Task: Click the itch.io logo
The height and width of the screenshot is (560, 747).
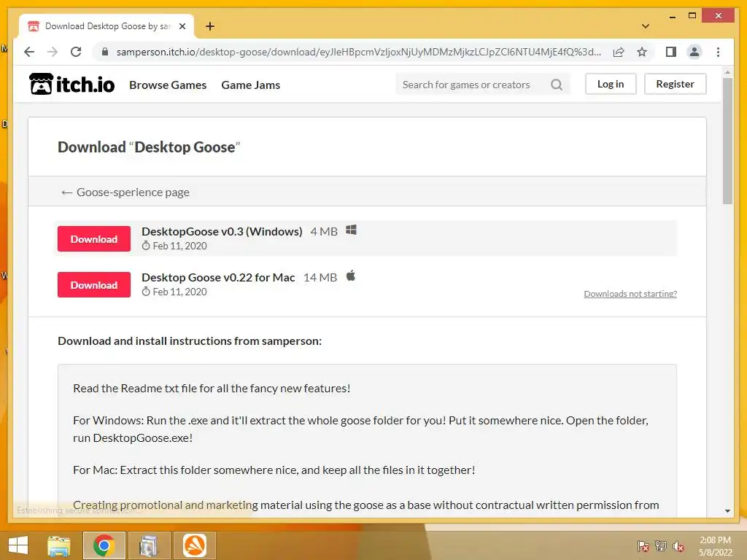Action: pos(72,85)
